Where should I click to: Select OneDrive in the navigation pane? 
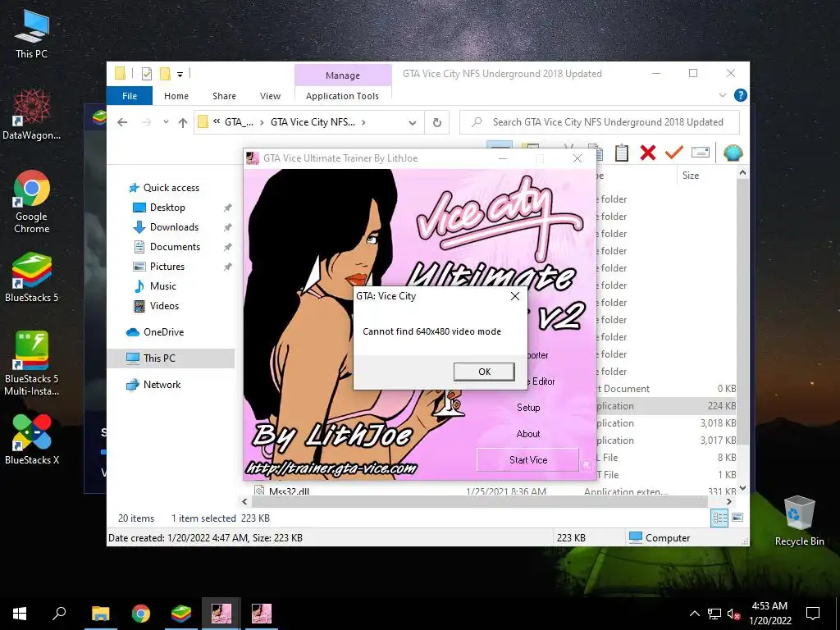point(163,332)
